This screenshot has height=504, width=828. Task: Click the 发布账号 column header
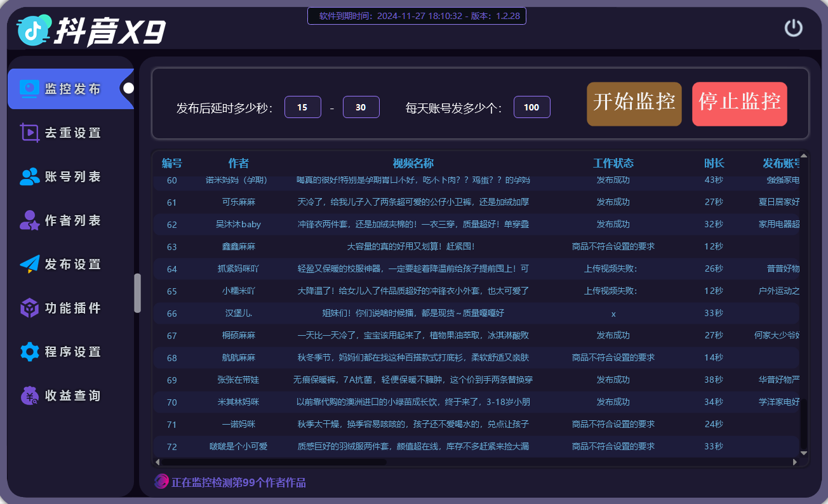[782, 163]
